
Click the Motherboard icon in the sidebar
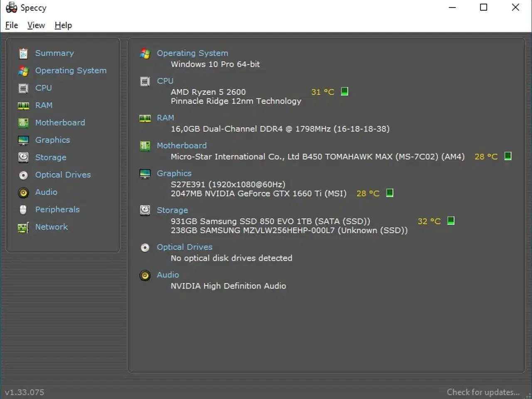coord(23,123)
